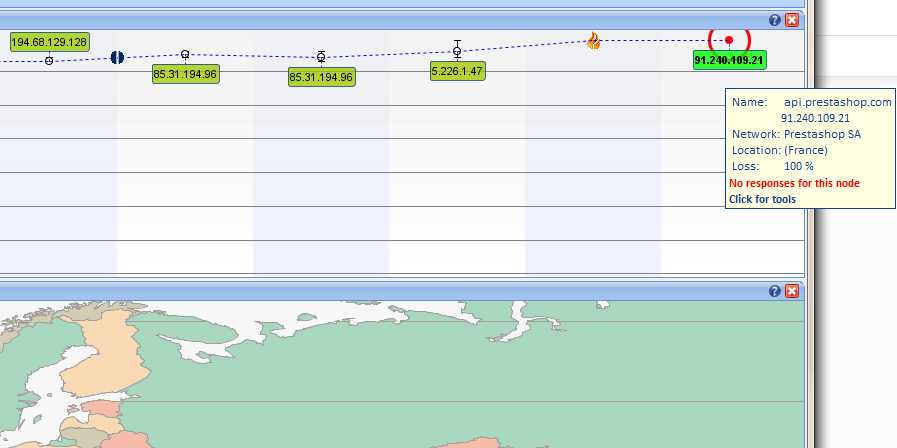The image size is (897, 448).
Task: Select the 85.31.194.96 label under second hop
Action: coord(185,74)
